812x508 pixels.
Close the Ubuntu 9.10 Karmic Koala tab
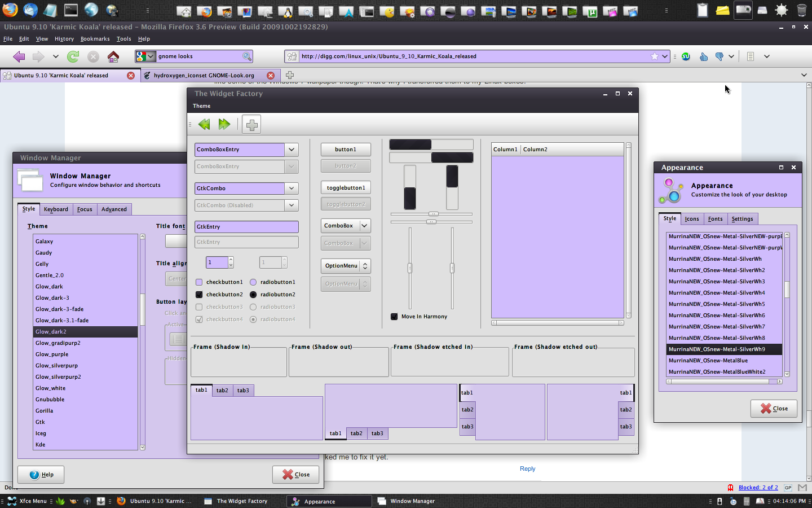[x=131, y=76]
